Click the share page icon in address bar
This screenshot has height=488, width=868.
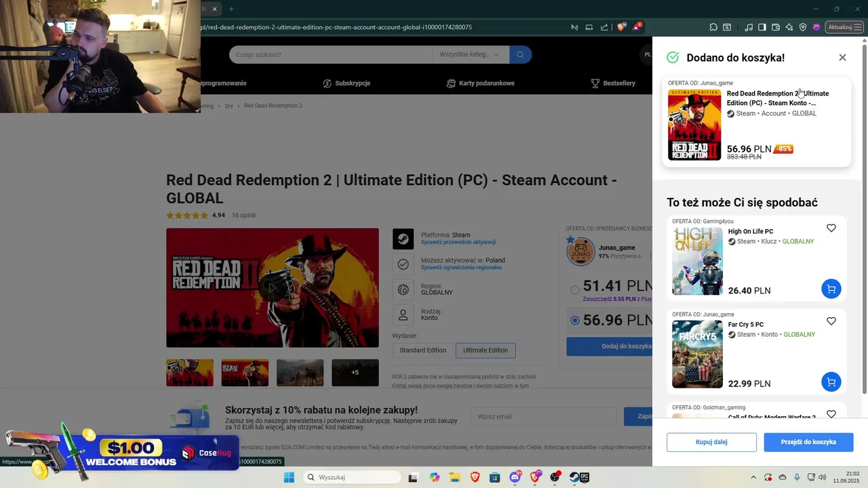(x=604, y=27)
